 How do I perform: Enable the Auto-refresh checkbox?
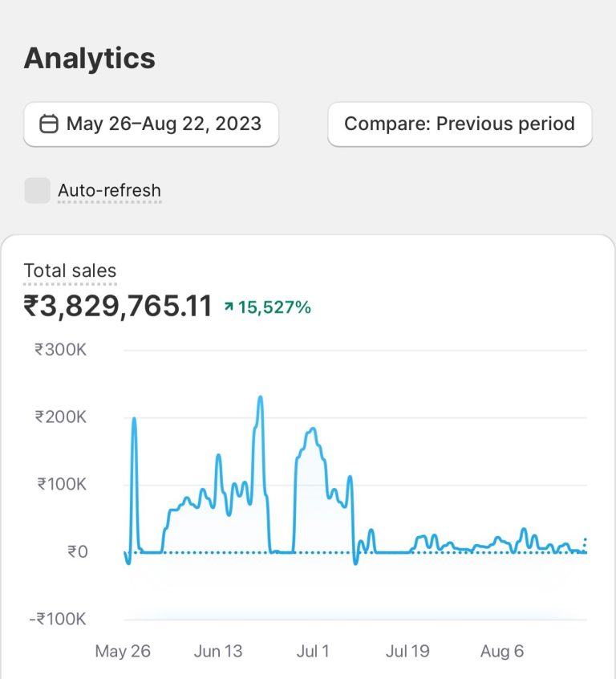(37, 190)
